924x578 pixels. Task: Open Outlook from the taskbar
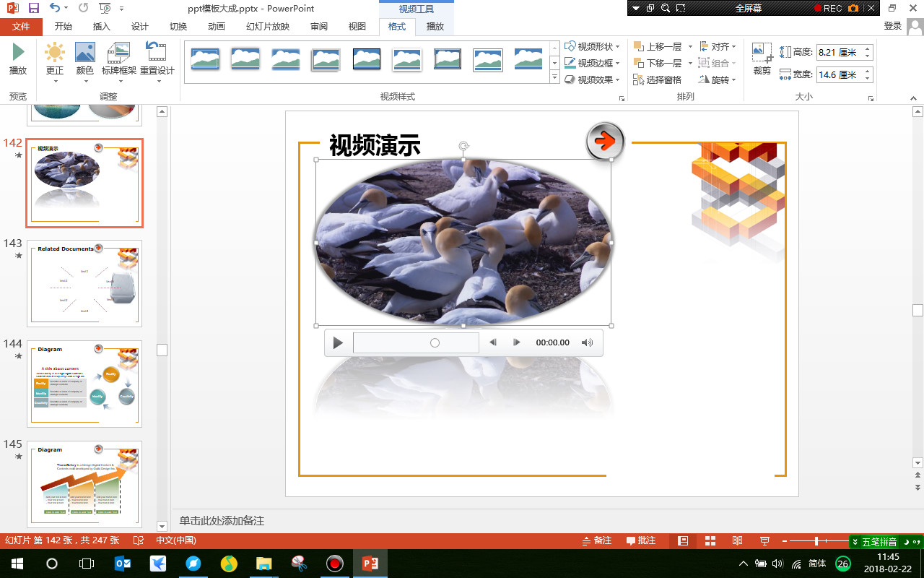click(x=122, y=564)
